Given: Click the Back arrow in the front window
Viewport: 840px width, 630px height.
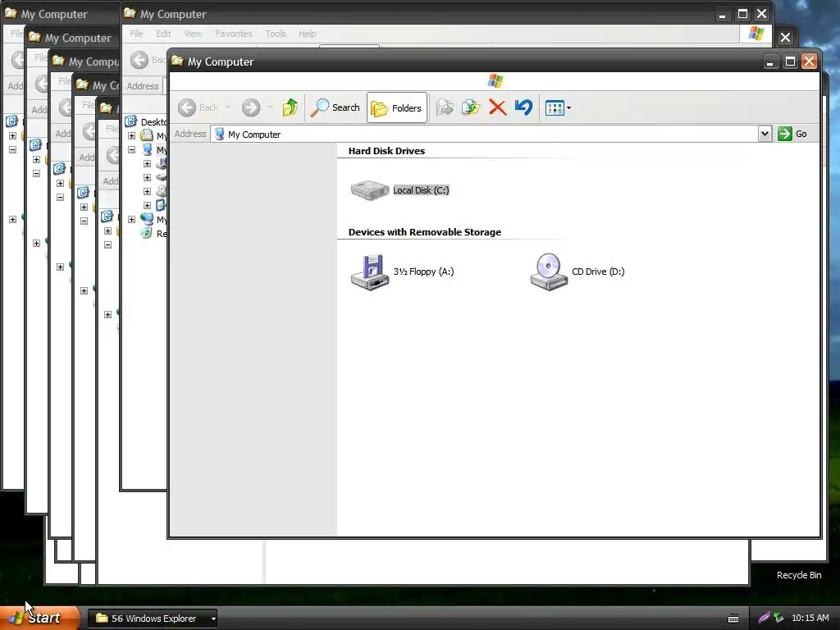Looking at the screenshot, I should [x=187, y=107].
